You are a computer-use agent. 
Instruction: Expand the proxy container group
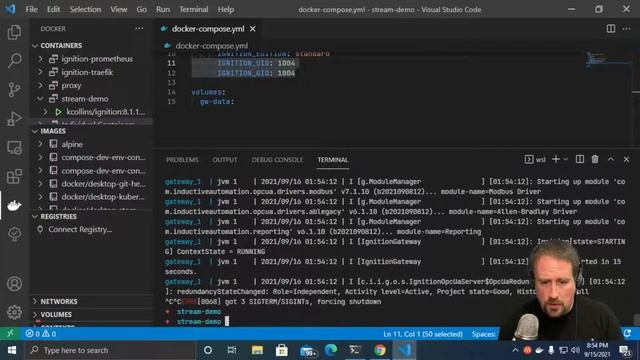pos(40,85)
